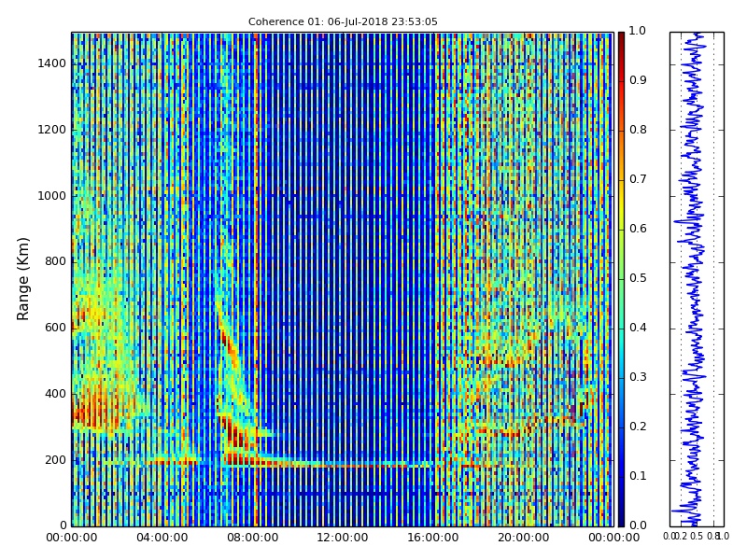Viewport: 747px width, 560px height.
Task: Click the 1400 range tick label
Action: click(52, 63)
